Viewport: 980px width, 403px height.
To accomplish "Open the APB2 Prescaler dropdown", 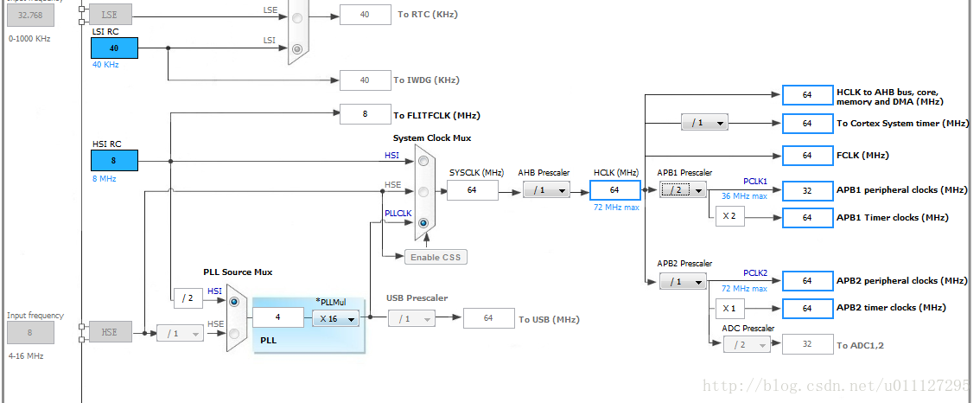I will pyautogui.click(x=683, y=282).
